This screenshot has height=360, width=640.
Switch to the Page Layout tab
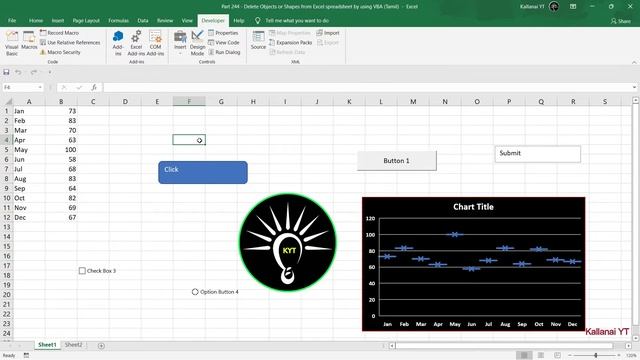click(x=86, y=20)
